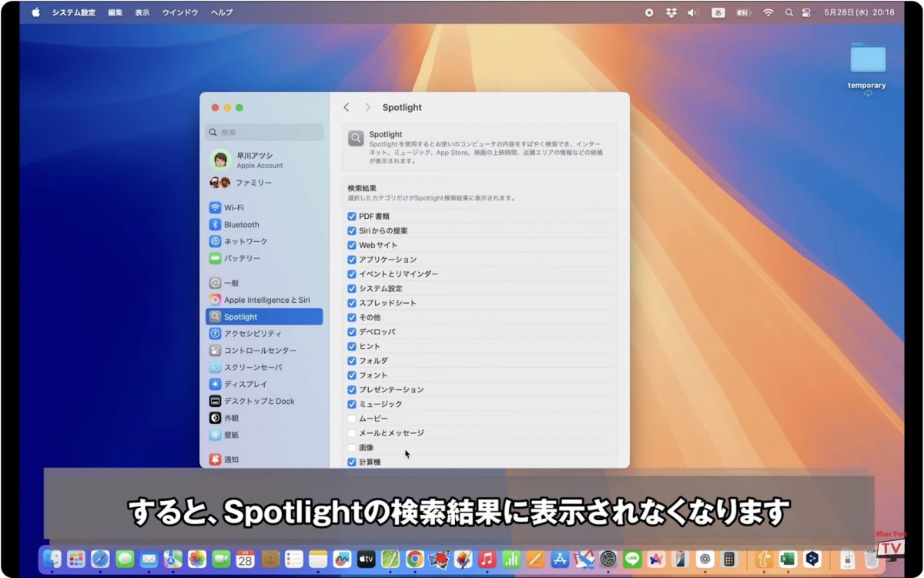Viewport: 924px width, 578px height.
Task: Open the 編集 menu
Action: (x=115, y=12)
